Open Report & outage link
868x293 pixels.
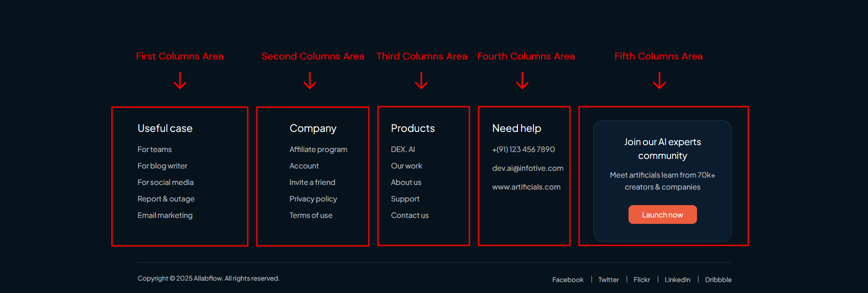pos(166,199)
